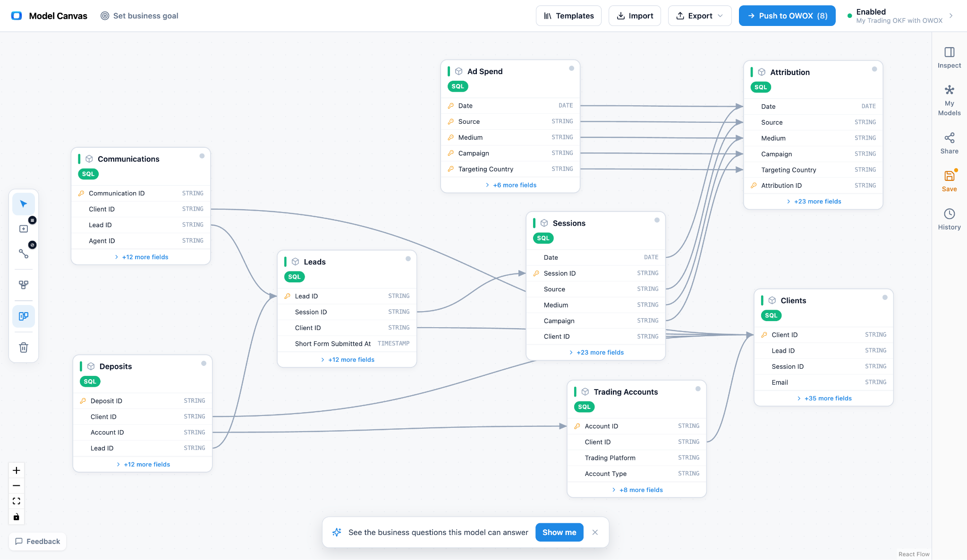Image resolution: width=967 pixels, height=560 pixels.
Task: Click Set business goal
Action: click(139, 16)
